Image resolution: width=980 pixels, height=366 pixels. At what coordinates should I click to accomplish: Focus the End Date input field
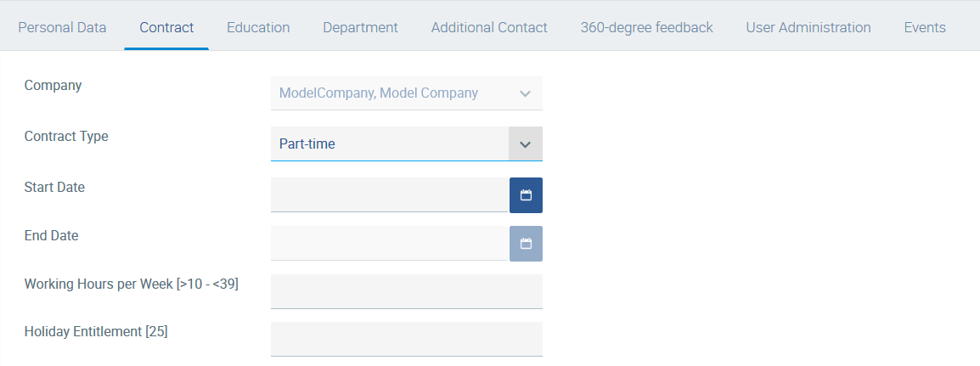[390, 244]
